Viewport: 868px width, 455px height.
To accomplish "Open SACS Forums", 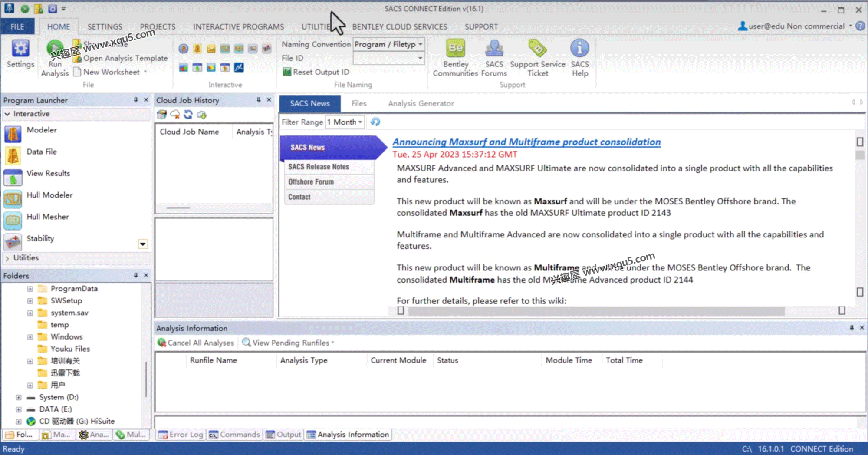I will coord(494,58).
